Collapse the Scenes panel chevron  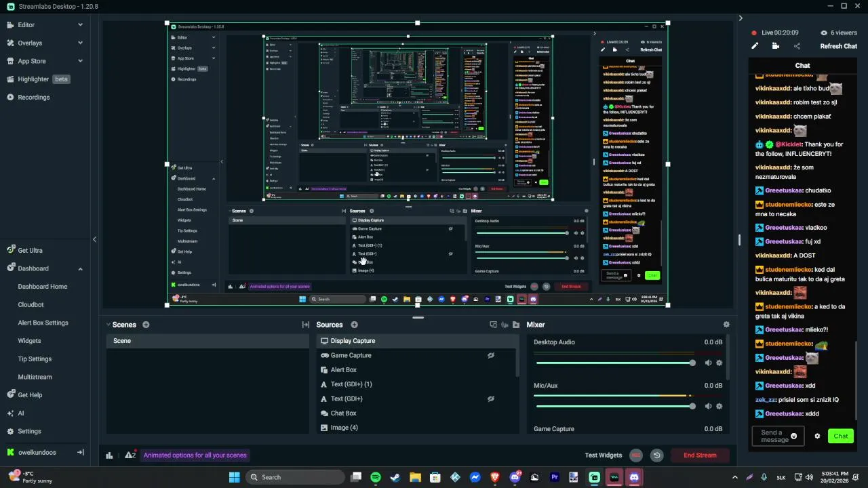(x=108, y=325)
